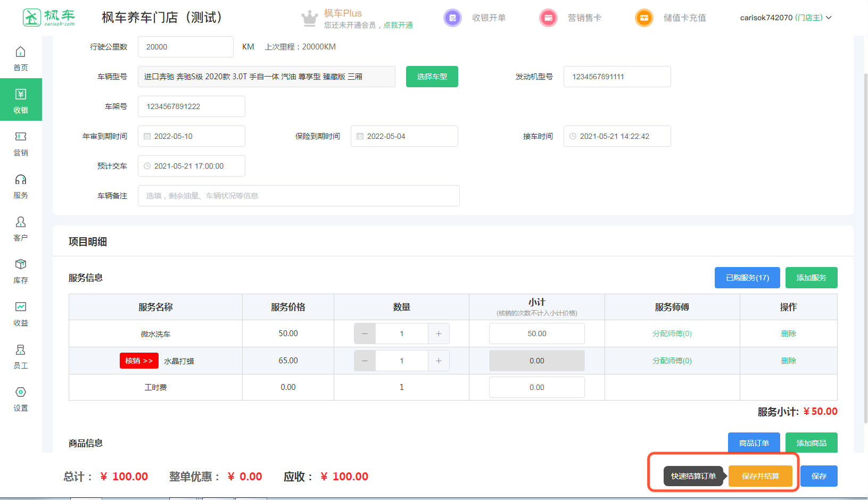Open the 员工 staff sidebar icon
The height and width of the screenshot is (500, 868).
coord(20,350)
